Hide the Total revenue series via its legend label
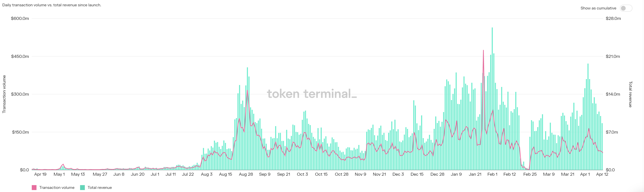 point(99,187)
